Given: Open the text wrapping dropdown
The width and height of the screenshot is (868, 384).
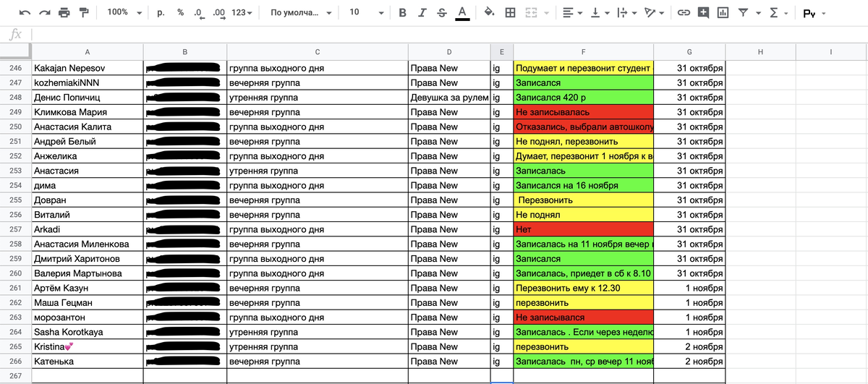Looking at the screenshot, I should 626,13.
